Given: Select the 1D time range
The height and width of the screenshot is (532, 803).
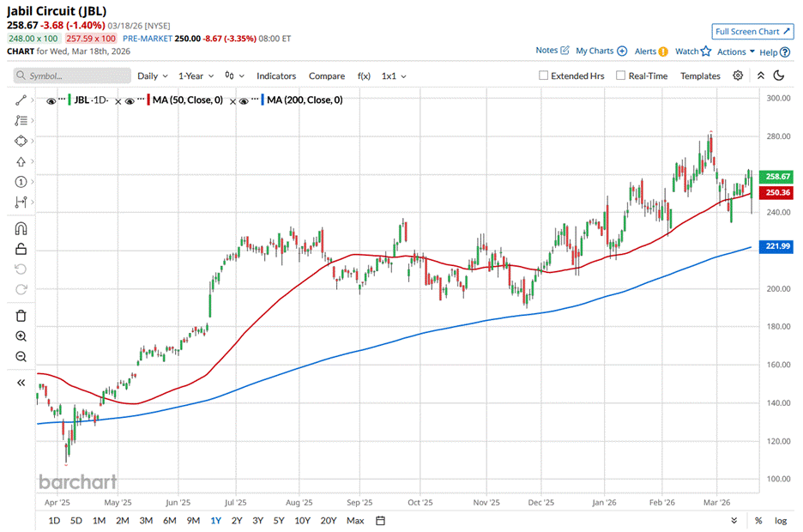Looking at the screenshot, I should (x=54, y=521).
